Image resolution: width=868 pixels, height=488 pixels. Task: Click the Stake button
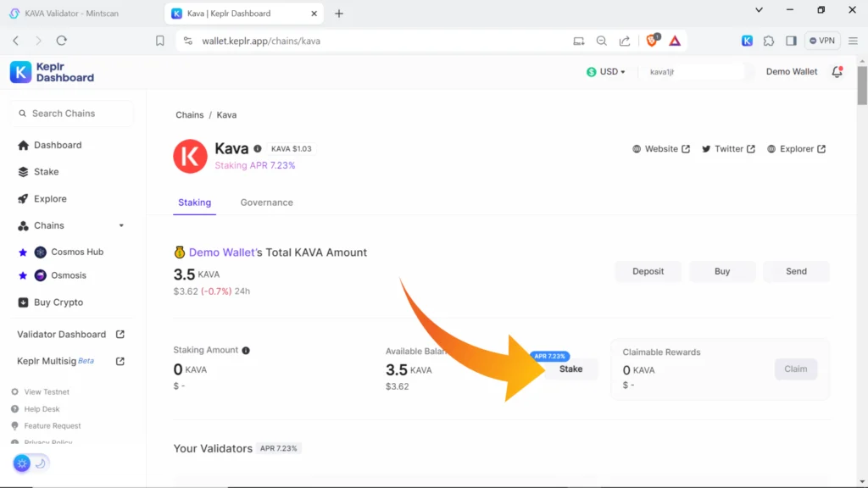click(x=570, y=369)
